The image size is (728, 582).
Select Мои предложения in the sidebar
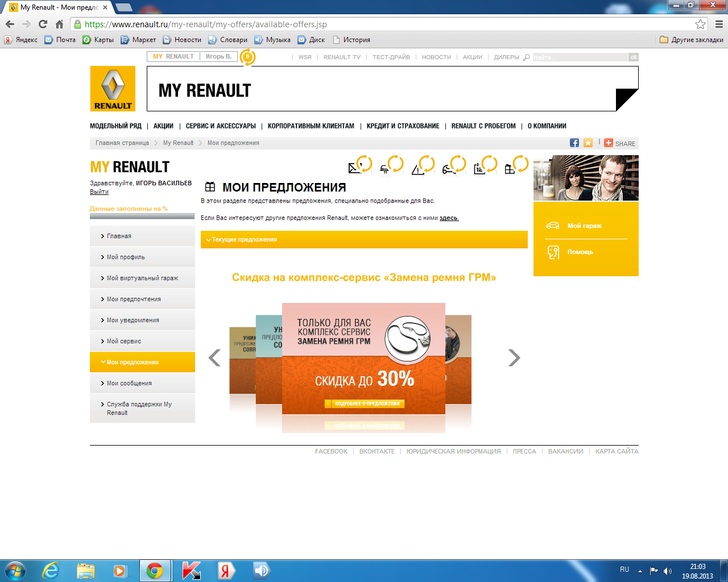[x=142, y=362]
